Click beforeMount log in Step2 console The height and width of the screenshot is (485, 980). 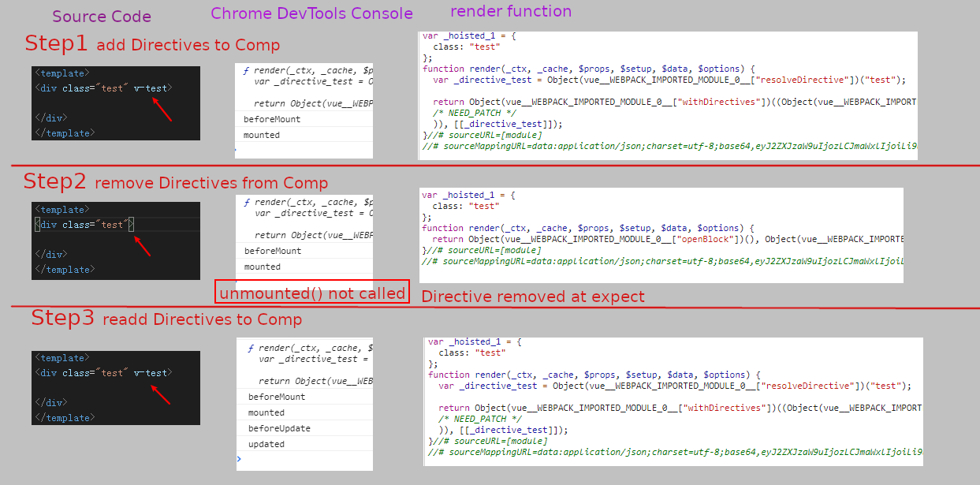click(273, 251)
